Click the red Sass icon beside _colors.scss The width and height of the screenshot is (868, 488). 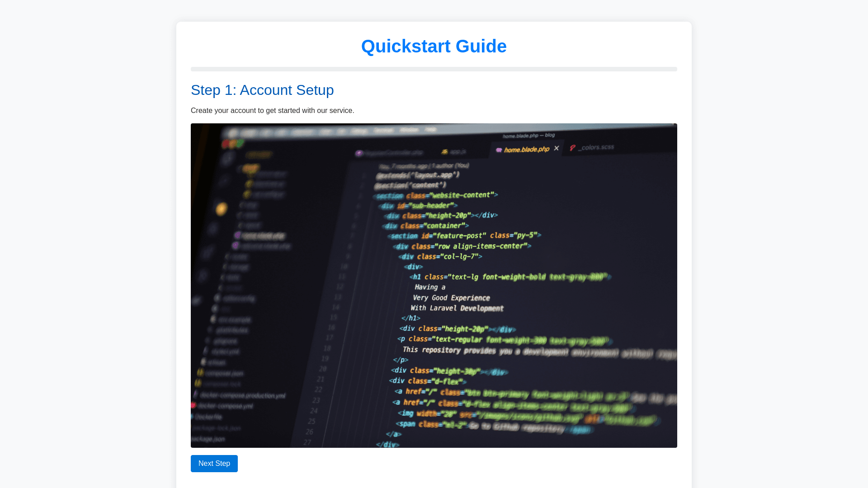[x=572, y=148]
